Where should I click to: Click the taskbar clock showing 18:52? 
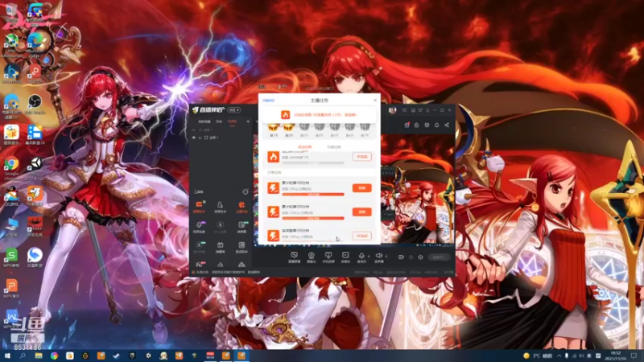coord(616,356)
